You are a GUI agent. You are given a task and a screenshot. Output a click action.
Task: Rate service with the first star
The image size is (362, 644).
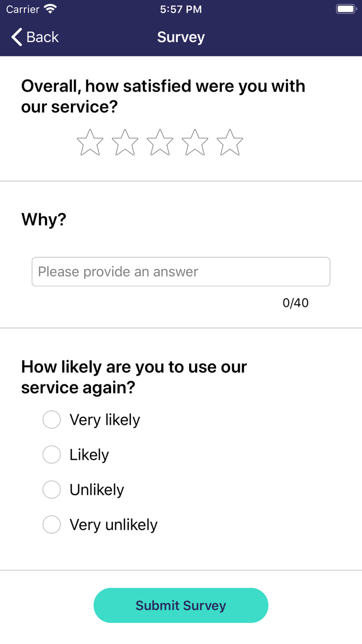click(90, 143)
